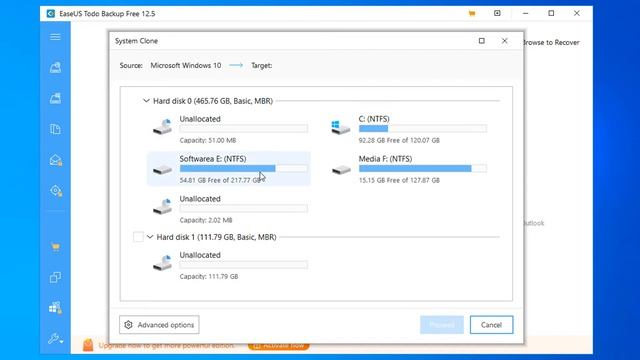Click the Windows drive icon for C: (NTFS)
Viewport: 640px width, 360px height.
pyautogui.click(x=340, y=127)
